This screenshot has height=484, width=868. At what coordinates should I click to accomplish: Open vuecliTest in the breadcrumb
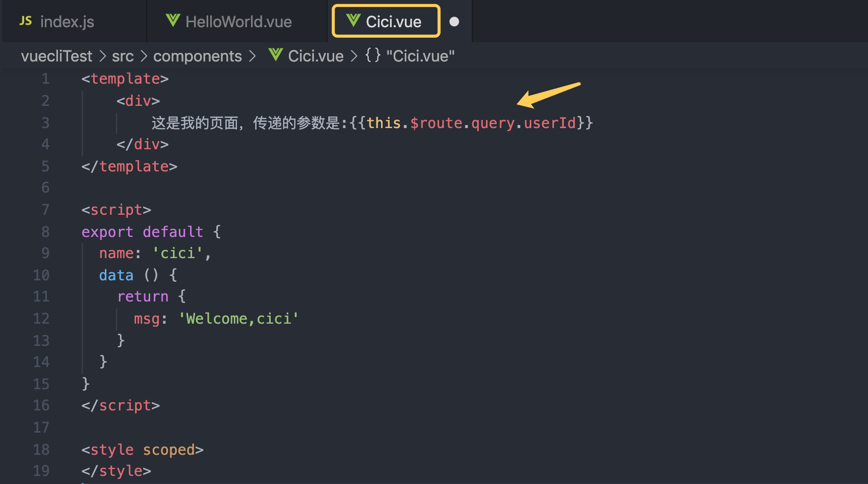[x=56, y=56]
